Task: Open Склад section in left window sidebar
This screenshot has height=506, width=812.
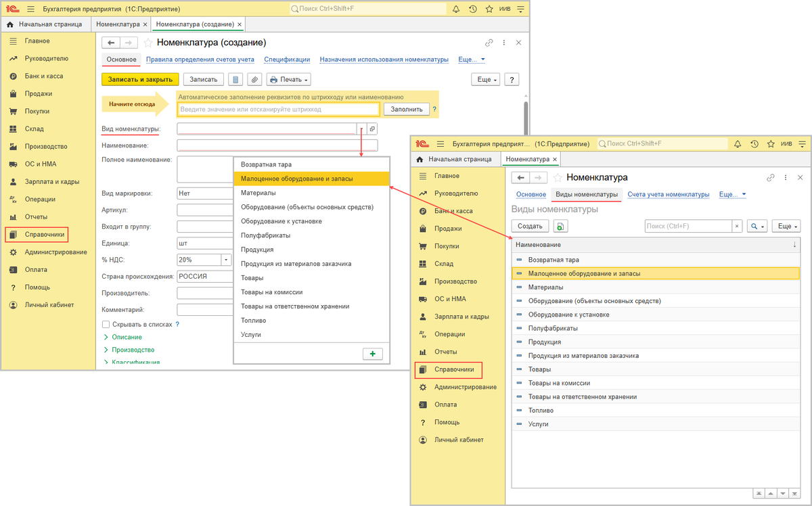Action: (x=34, y=129)
